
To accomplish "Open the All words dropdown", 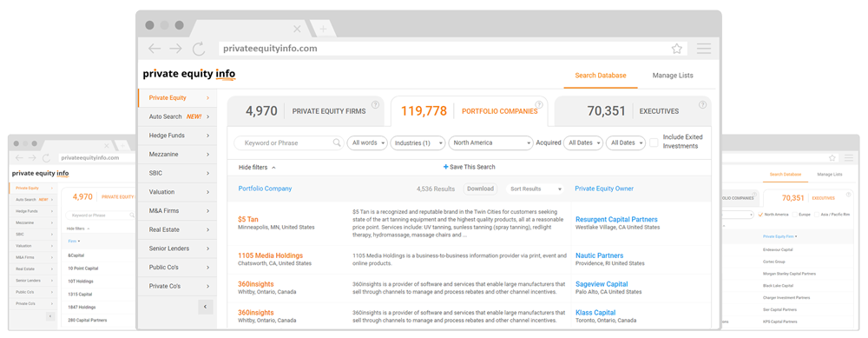I will [x=366, y=143].
